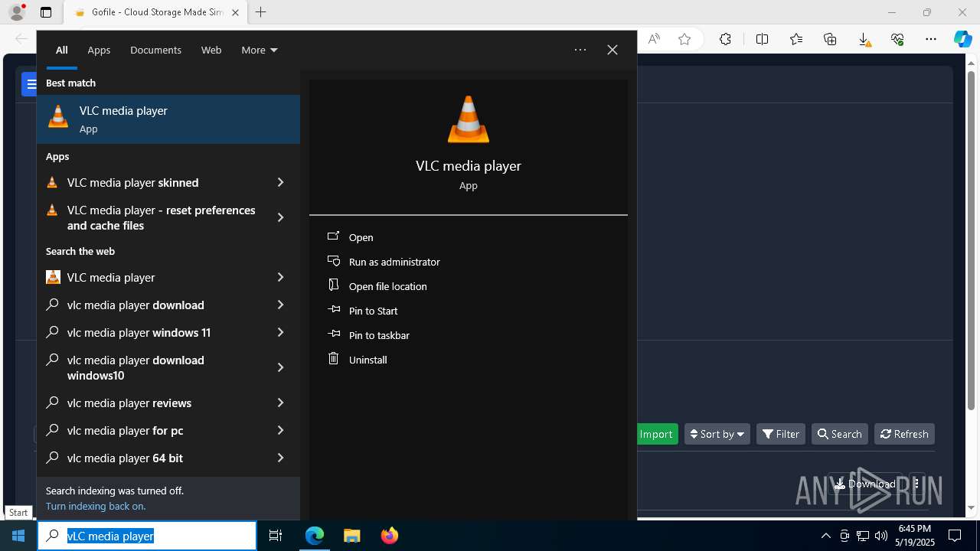Choose Pin to Start
Viewport: 980px width, 551px height.
(x=469, y=311)
